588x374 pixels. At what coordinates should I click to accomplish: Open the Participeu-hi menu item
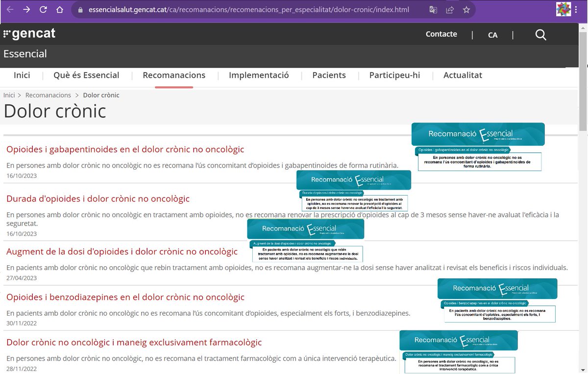394,75
